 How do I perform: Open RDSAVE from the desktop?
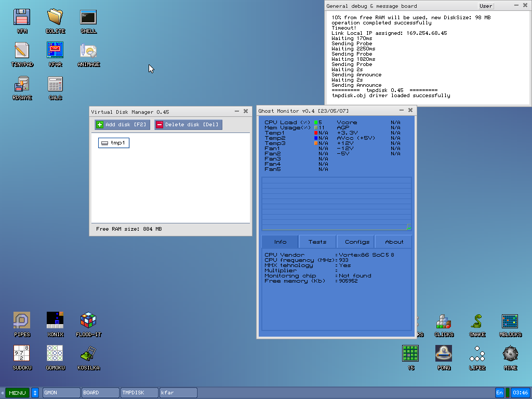pos(21,84)
